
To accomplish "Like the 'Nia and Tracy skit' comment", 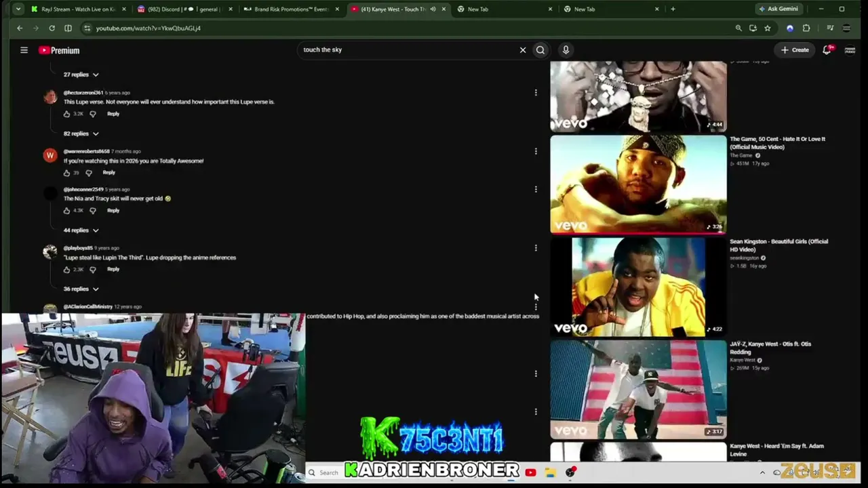I will 67,211.
